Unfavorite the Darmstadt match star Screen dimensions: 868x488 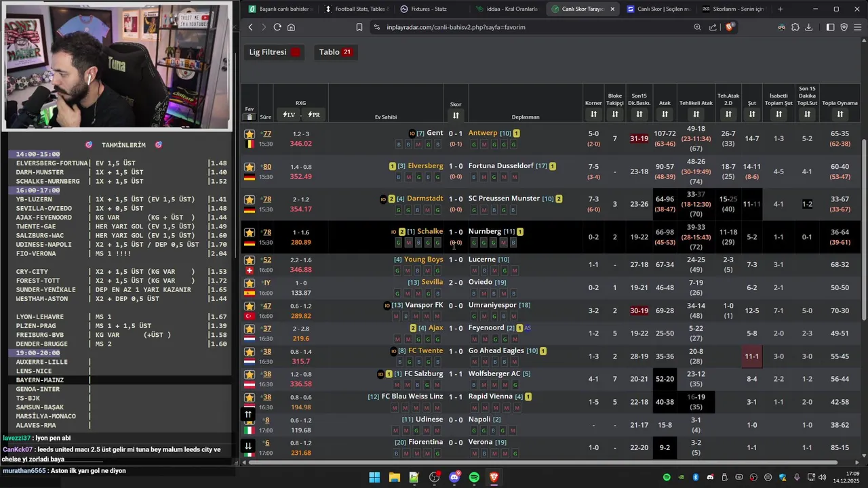[x=250, y=199]
